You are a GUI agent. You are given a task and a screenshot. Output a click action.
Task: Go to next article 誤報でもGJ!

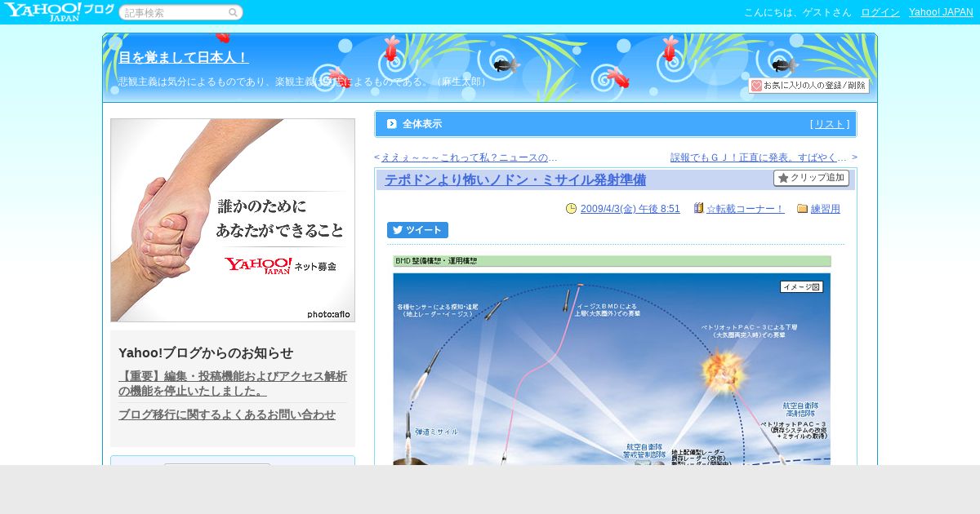tap(759, 157)
